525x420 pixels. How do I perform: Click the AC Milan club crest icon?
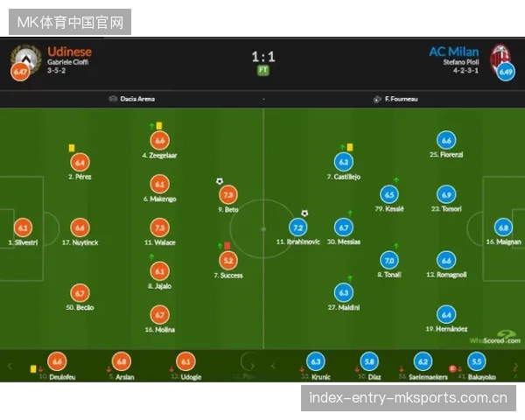[x=500, y=59]
